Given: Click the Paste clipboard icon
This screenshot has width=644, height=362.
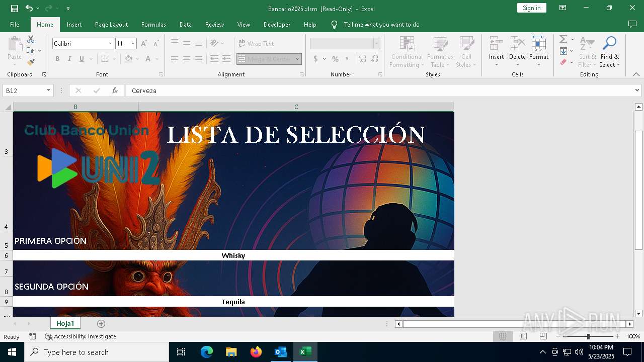Looking at the screenshot, I should click(x=15, y=44).
